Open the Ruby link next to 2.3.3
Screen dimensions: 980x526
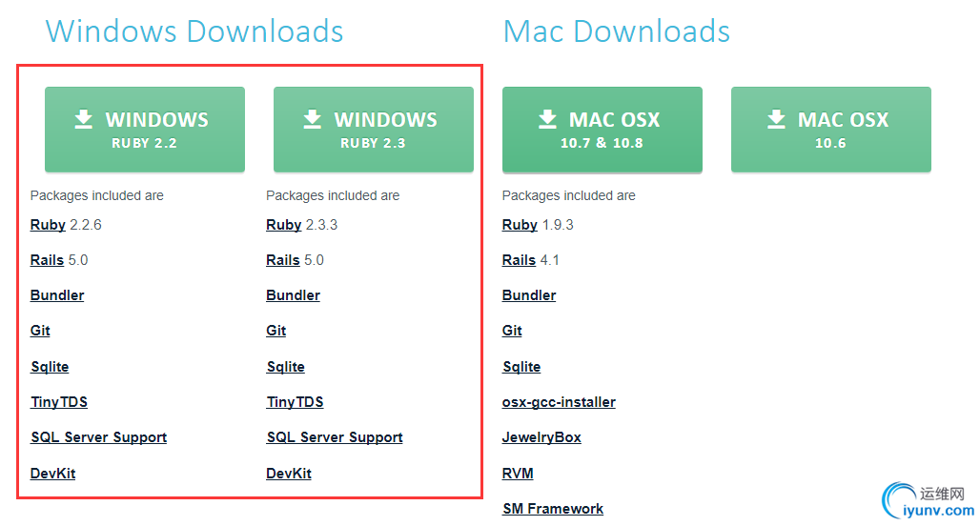(x=284, y=225)
